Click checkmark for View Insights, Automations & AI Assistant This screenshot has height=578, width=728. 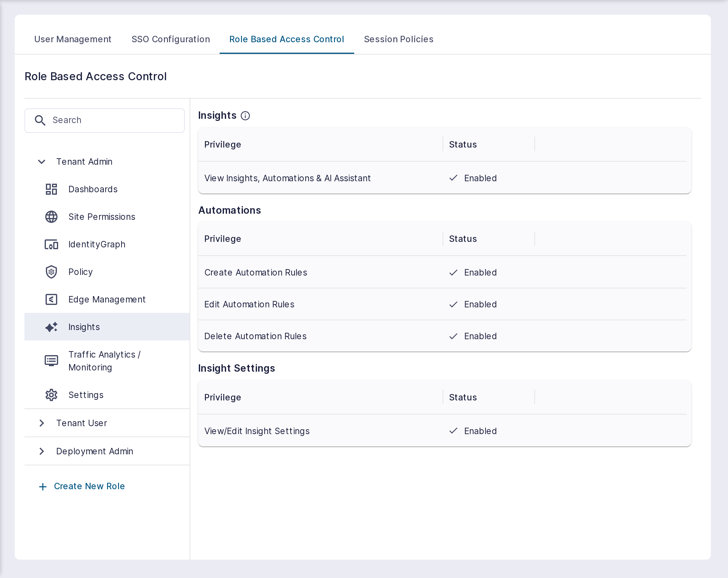453,178
